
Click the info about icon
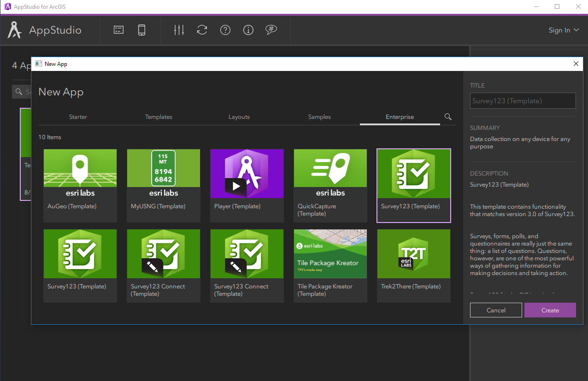point(248,30)
